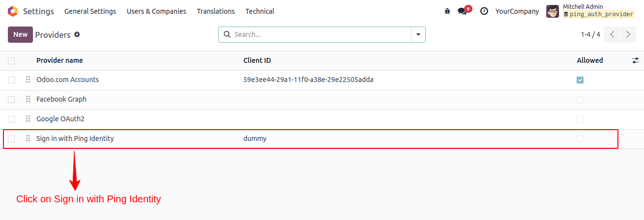
Task: Select the Google OAuth2 row checkbox
Action: pos(11,119)
